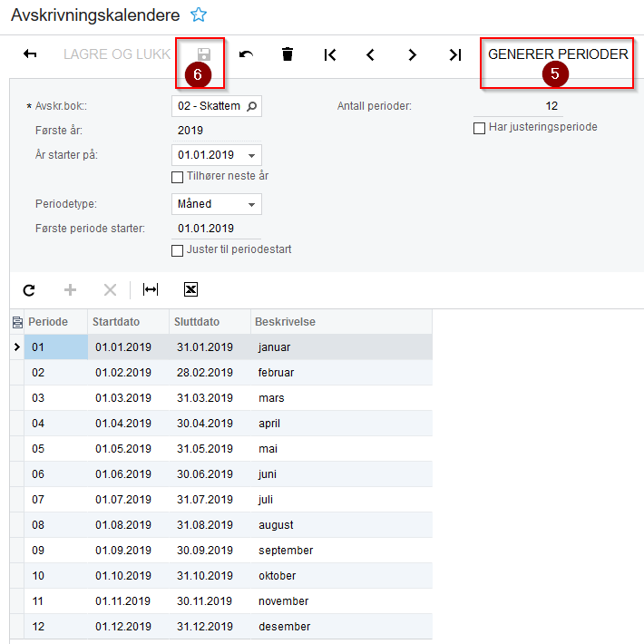Add Avskrivningskalendere to favorites star
Image resolution: width=644 pixels, height=644 pixels.
(x=199, y=15)
